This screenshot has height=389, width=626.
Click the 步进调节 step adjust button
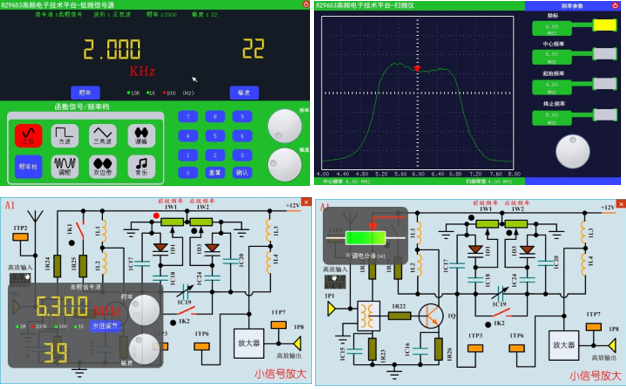(x=105, y=326)
